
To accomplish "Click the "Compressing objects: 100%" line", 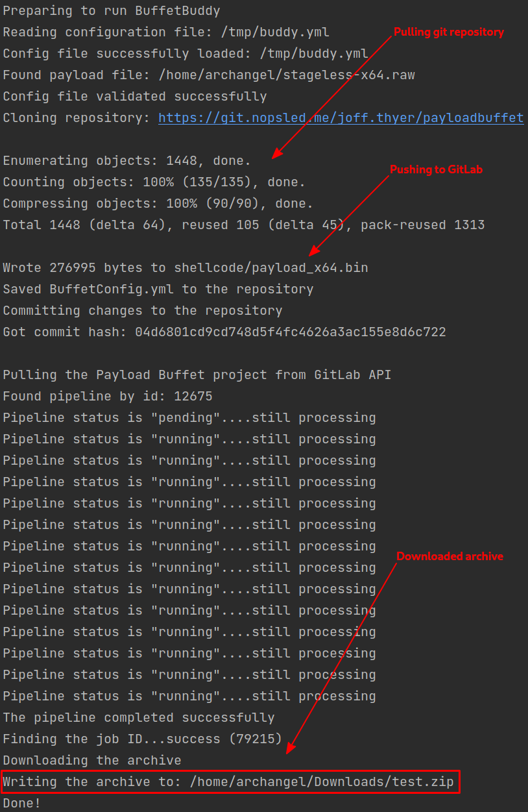I will pos(158,204).
